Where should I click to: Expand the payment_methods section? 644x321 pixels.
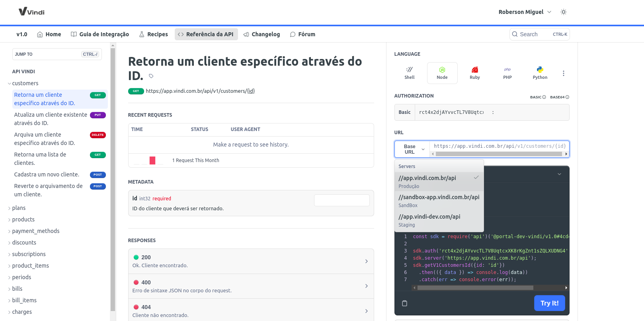tap(10, 231)
